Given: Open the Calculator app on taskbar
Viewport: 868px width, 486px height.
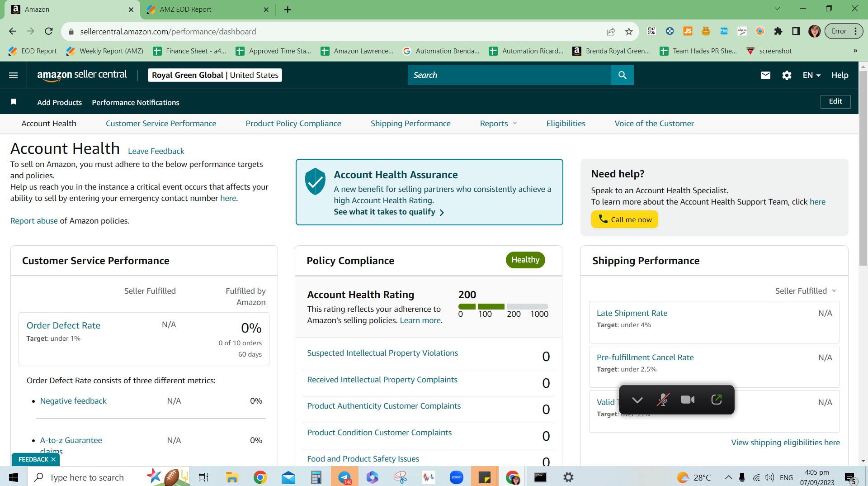Looking at the screenshot, I should [316, 477].
